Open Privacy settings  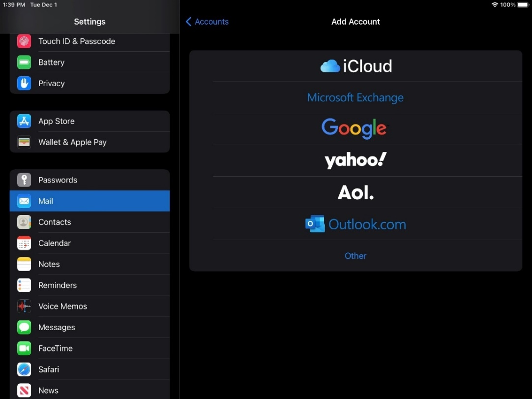tap(89, 83)
